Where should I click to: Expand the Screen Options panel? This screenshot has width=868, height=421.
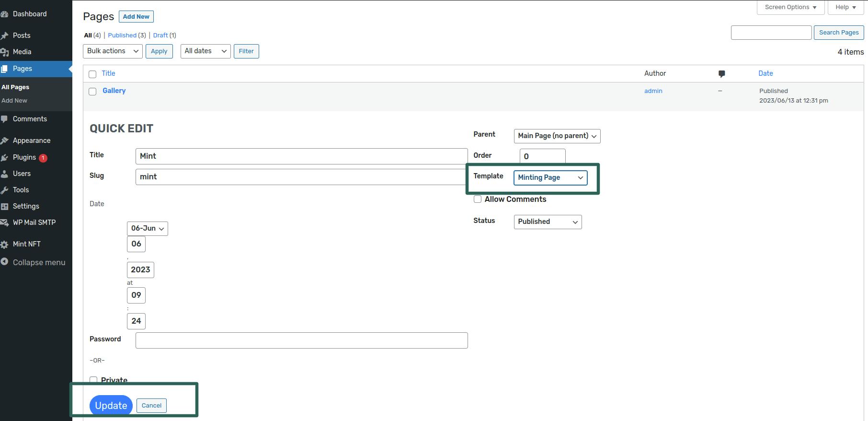790,7
